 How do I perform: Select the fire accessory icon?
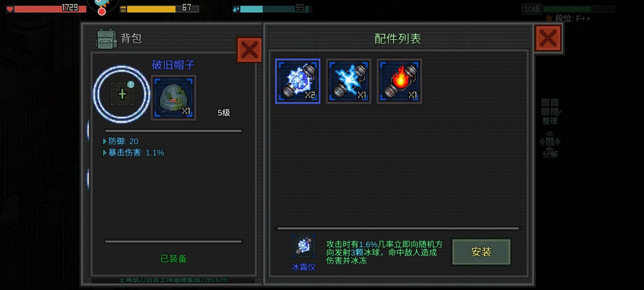tap(399, 81)
